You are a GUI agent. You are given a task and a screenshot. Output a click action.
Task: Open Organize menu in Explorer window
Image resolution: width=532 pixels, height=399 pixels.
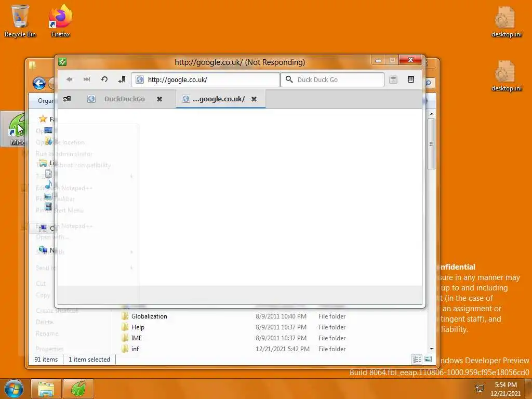(x=46, y=101)
